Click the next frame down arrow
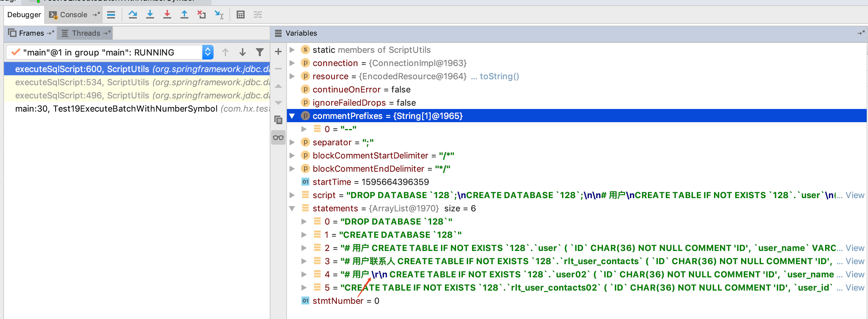868x319 pixels. (x=242, y=52)
